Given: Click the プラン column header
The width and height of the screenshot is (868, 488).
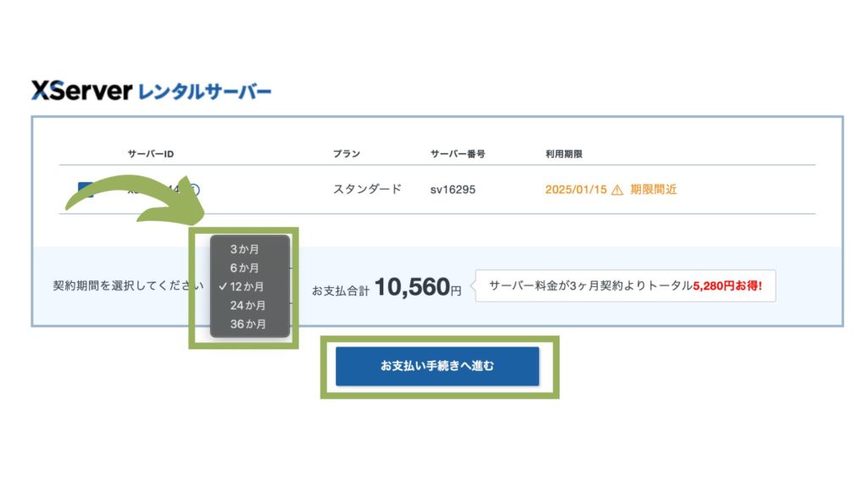Looking at the screenshot, I should (x=346, y=153).
